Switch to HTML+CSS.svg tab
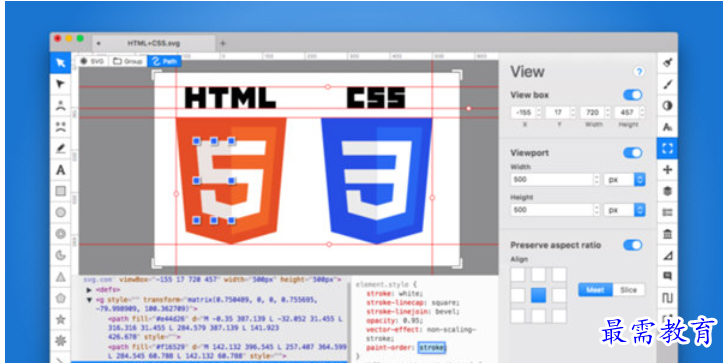723x363 pixels. pos(154,43)
